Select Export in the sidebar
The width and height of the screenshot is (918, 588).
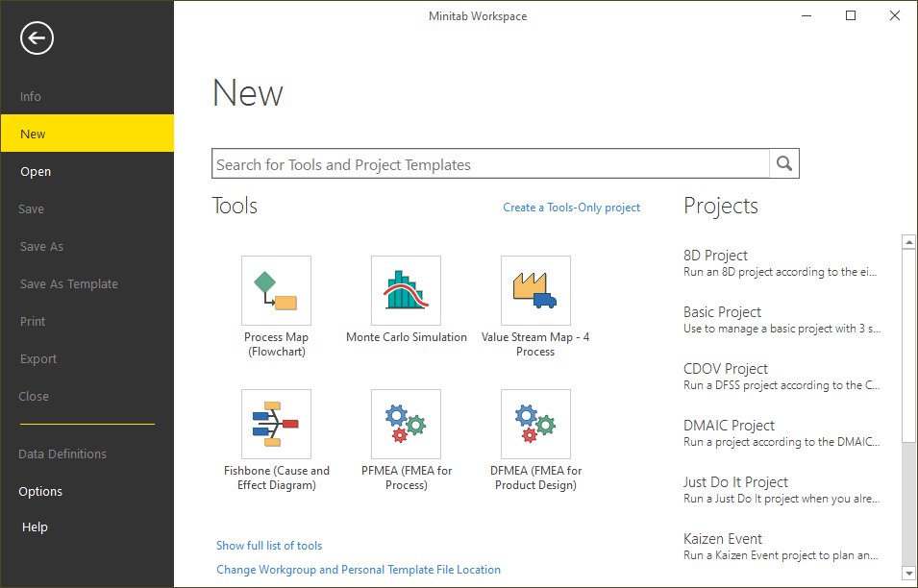(x=38, y=358)
